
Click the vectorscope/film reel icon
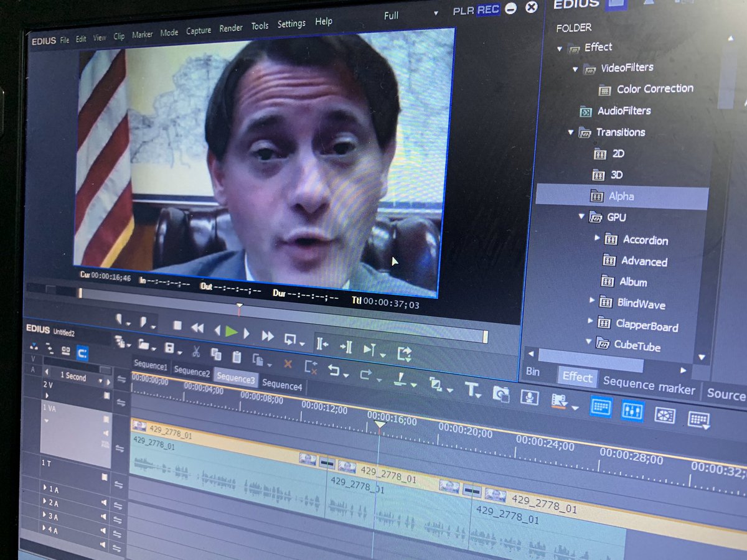[664, 415]
